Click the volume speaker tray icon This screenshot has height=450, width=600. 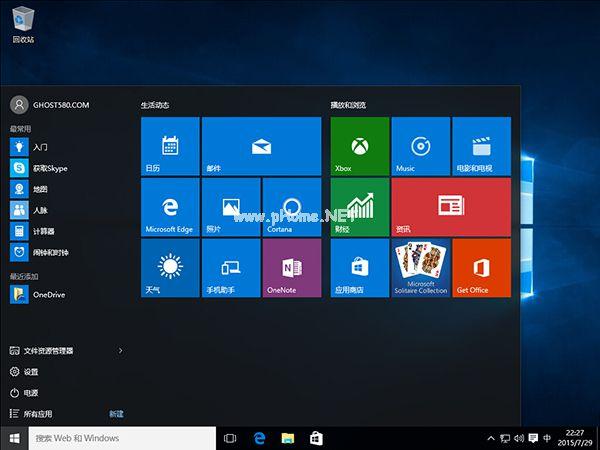click(x=519, y=438)
